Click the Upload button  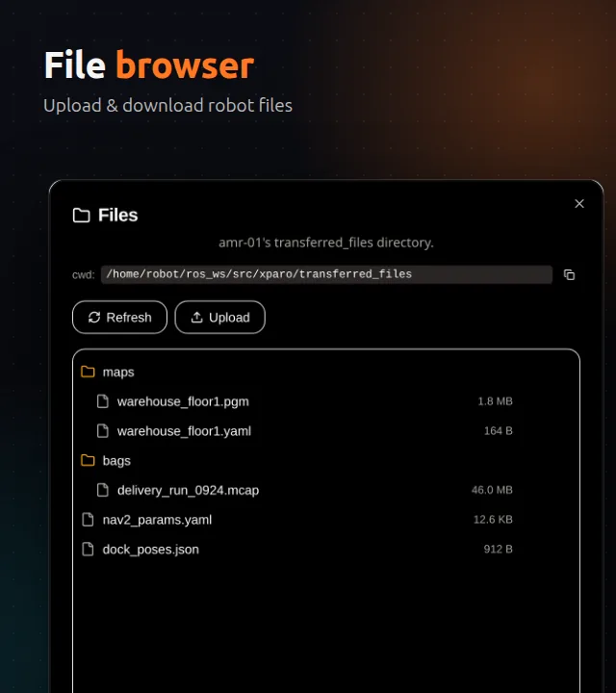coord(220,318)
